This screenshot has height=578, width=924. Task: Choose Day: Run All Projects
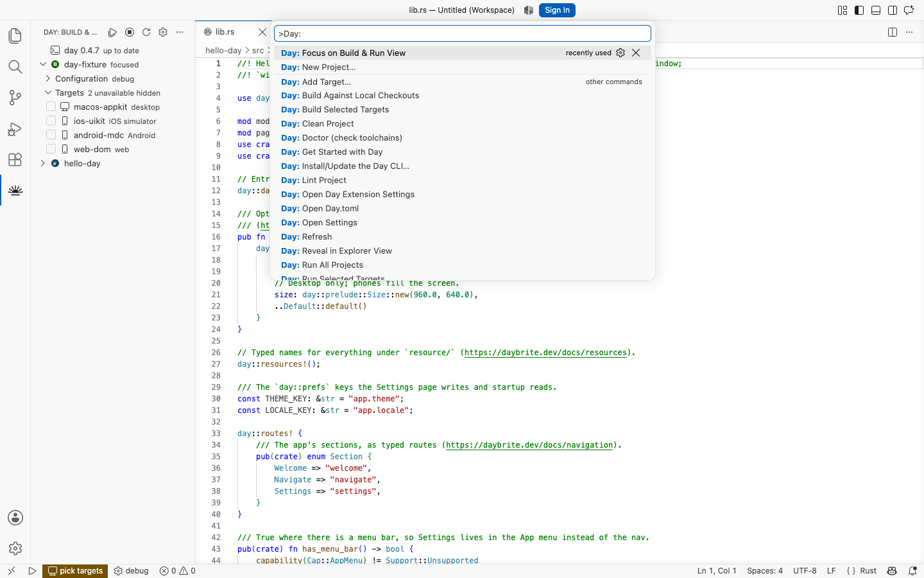463,265
